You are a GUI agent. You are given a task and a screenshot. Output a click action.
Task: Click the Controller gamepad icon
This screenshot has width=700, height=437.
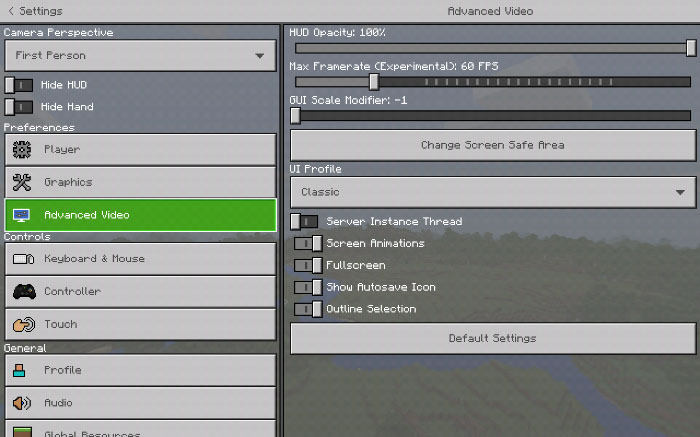[x=24, y=291]
